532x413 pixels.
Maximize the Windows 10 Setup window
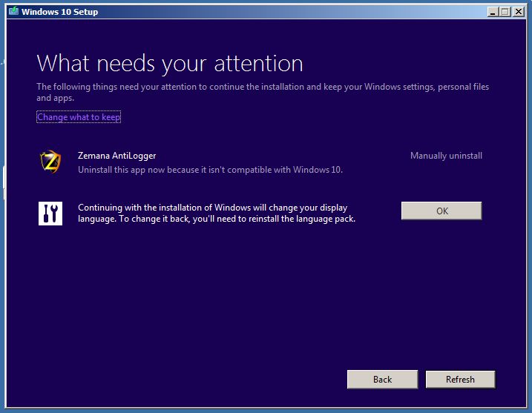[505, 12]
